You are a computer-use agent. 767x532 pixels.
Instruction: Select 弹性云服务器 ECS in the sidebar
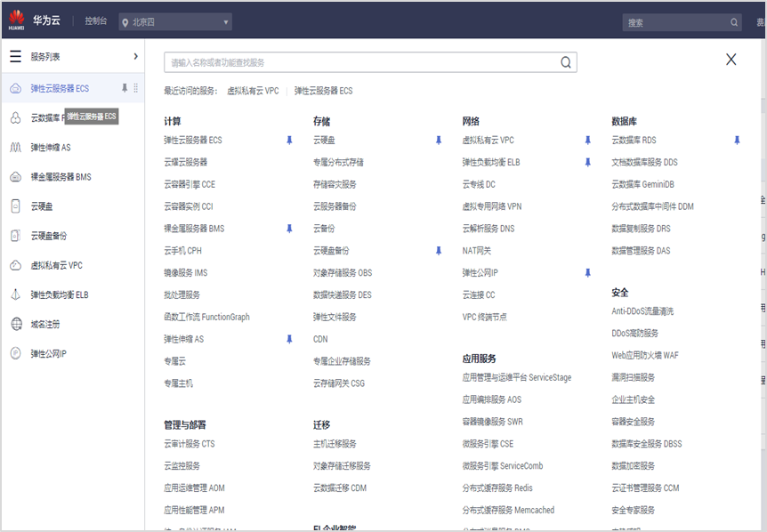tap(60, 88)
